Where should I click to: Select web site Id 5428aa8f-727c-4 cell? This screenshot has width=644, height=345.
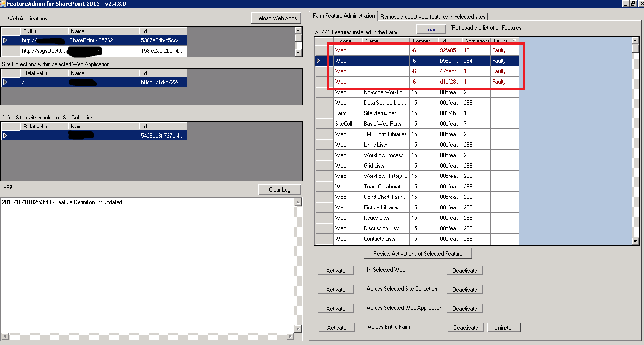pos(163,136)
